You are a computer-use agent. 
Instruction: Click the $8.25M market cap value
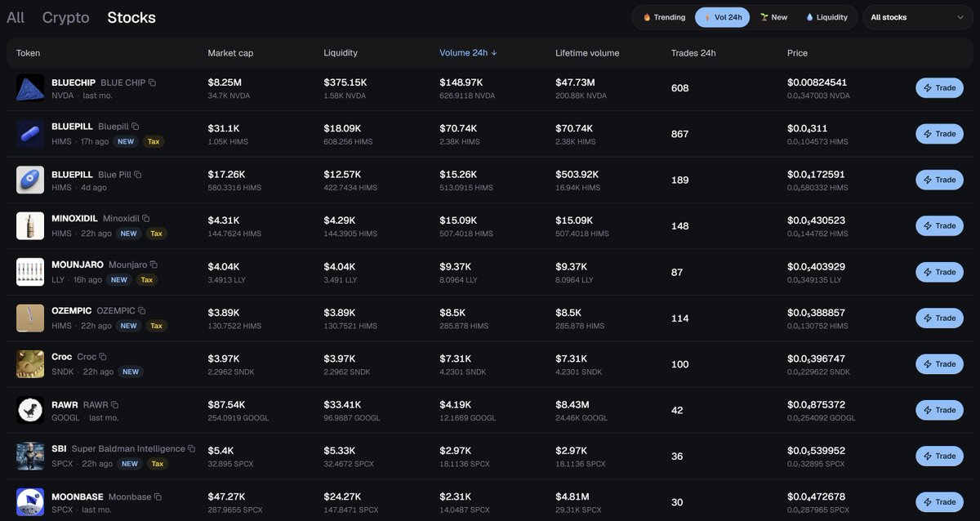pyautogui.click(x=225, y=82)
